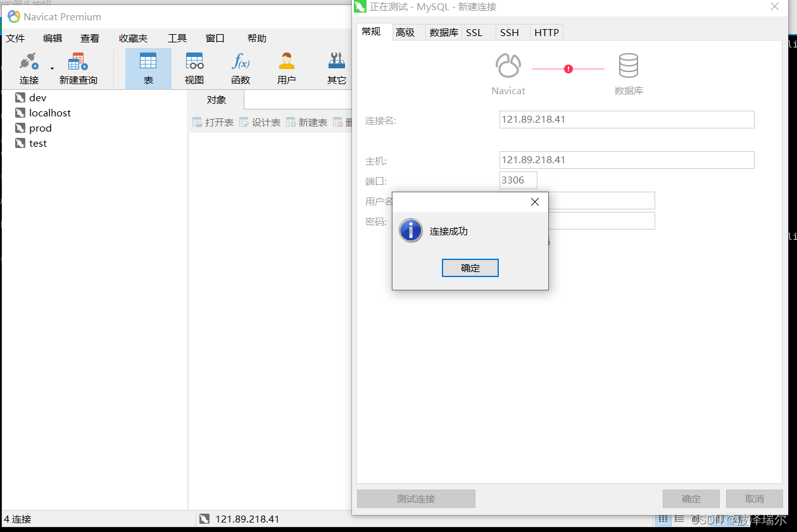Image resolution: width=797 pixels, height=532 pixels.
Task: Open the 编辑 menu
Action: [53, 39]
